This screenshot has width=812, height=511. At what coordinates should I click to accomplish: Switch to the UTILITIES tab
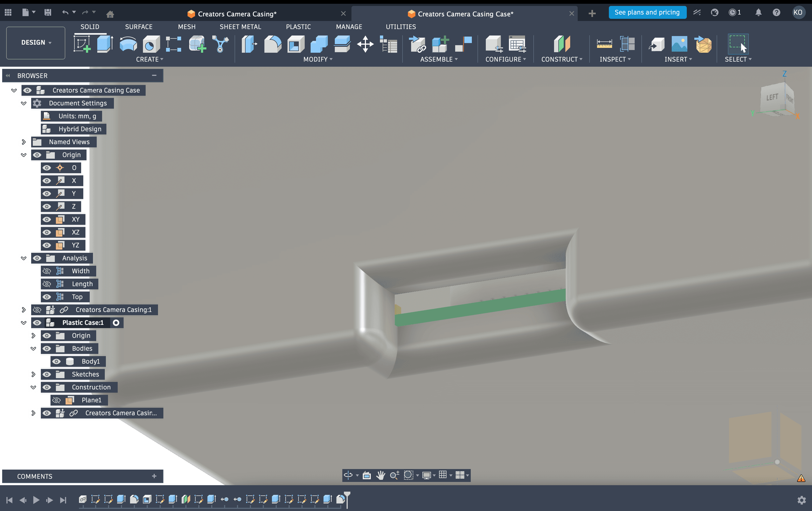coord(401,27)
